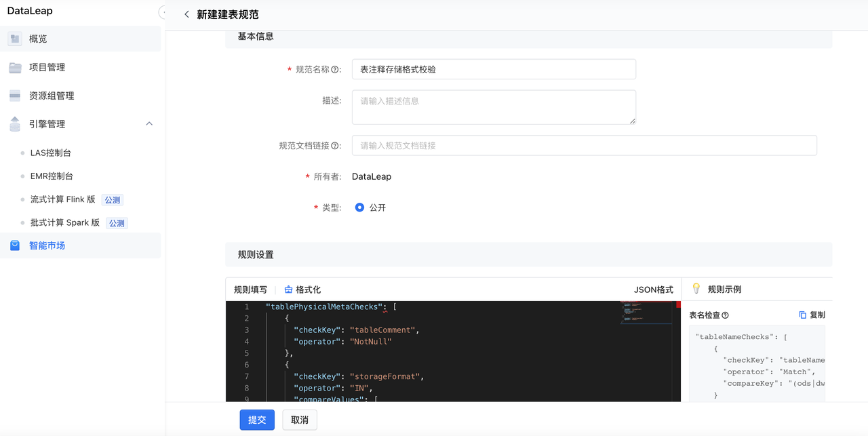Image resolution: width=868 pixels, height=436 pixels.
Task: Click the example "operator": "Match" line
Action: pos(769,372)
